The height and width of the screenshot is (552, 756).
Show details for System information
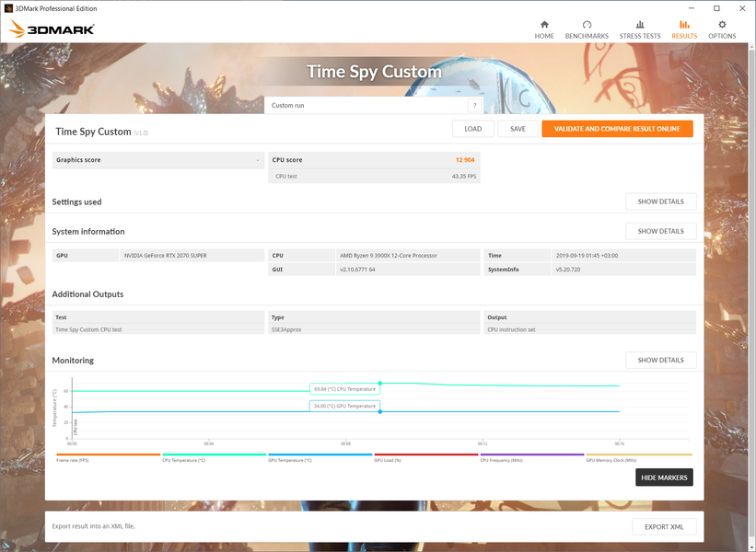click(660, 231)
